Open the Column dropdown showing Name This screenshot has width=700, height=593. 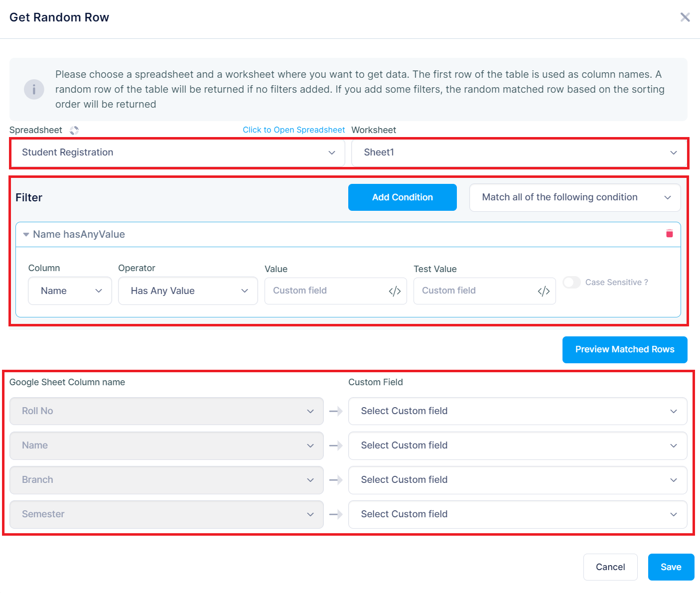70,291
